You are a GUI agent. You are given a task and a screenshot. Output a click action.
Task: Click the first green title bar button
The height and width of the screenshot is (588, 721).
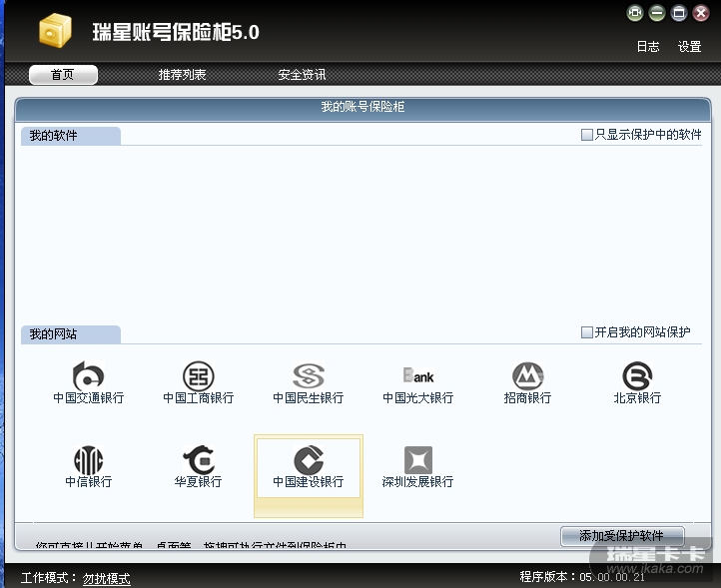(634, 13)
